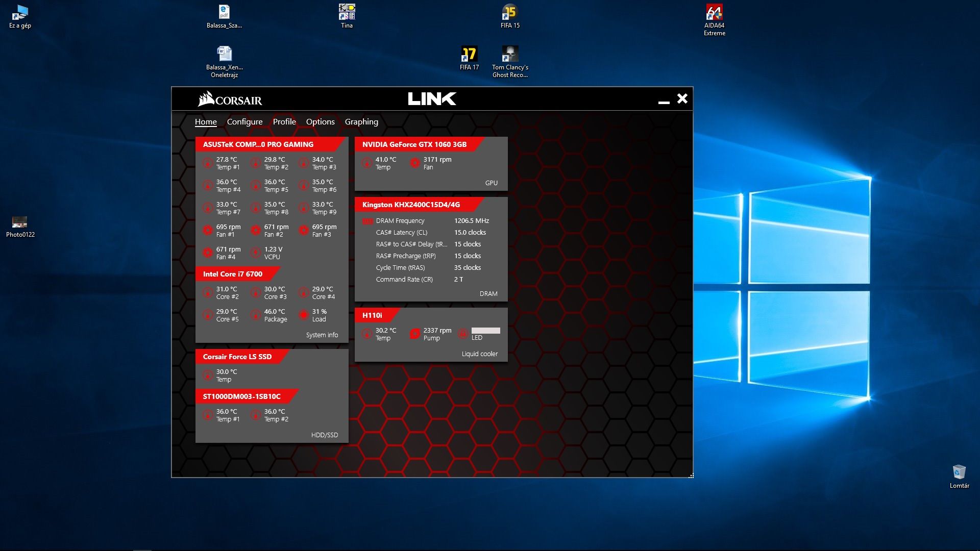Click the Temp #5 thermometer icon

[256, 186]
